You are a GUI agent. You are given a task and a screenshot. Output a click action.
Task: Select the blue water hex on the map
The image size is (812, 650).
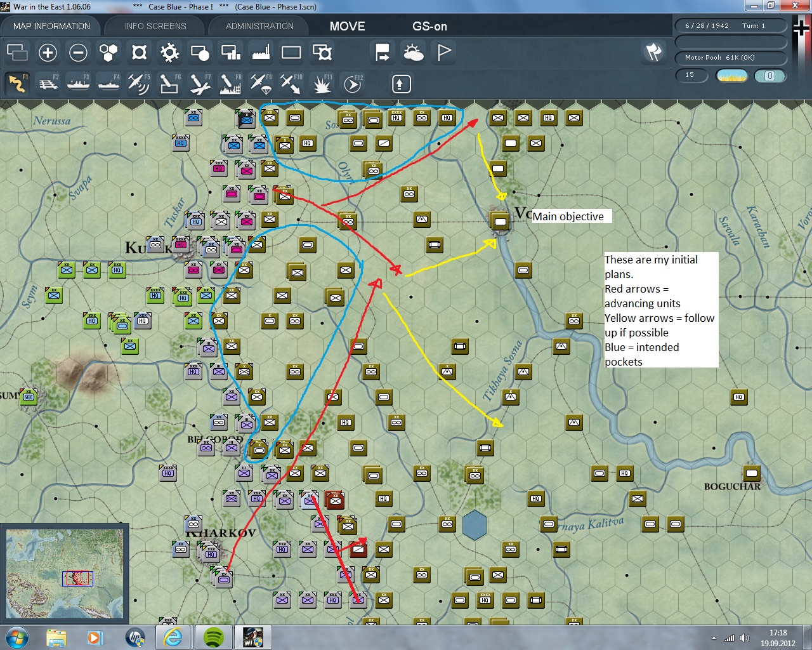(x=474, y=526)
